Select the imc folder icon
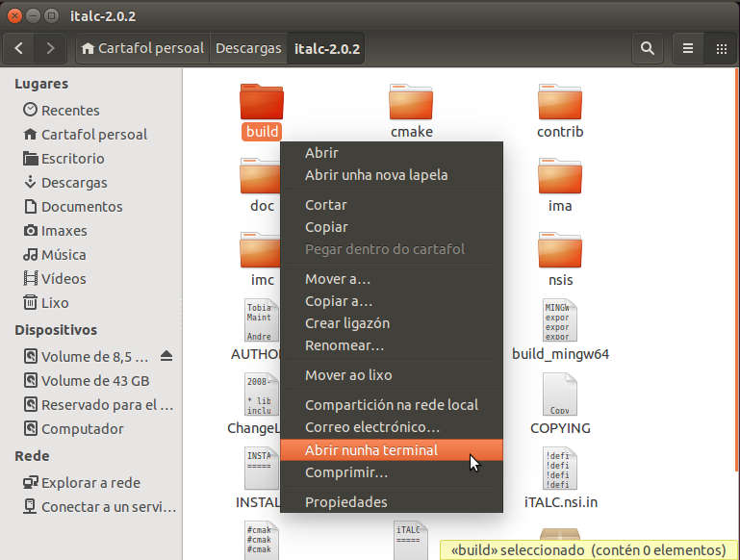This screenshot has width=740, height=560. coord(261,250)
